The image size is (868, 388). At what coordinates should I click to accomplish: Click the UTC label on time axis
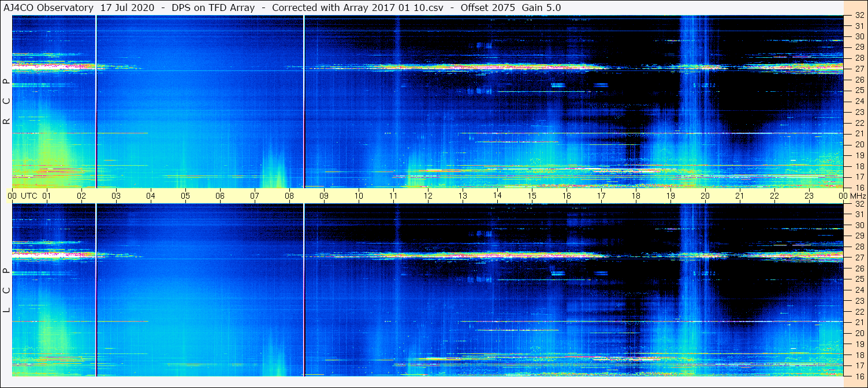pyautogui.click(x=29, y=196)
